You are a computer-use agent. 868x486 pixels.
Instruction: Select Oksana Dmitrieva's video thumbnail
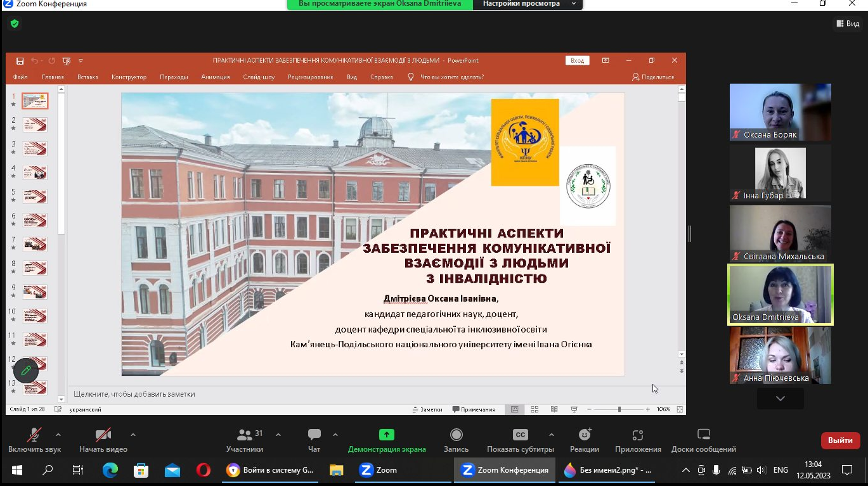click(780, 295)
